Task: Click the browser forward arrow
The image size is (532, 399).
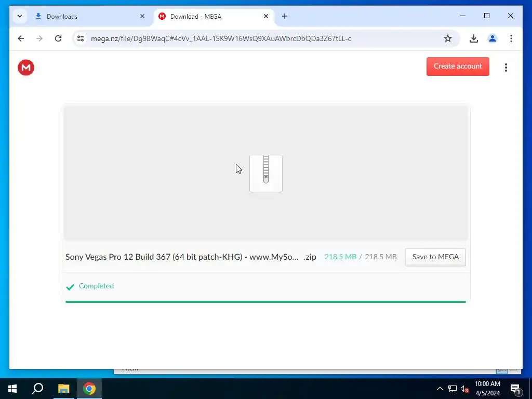Action: (x=39, y=38)
